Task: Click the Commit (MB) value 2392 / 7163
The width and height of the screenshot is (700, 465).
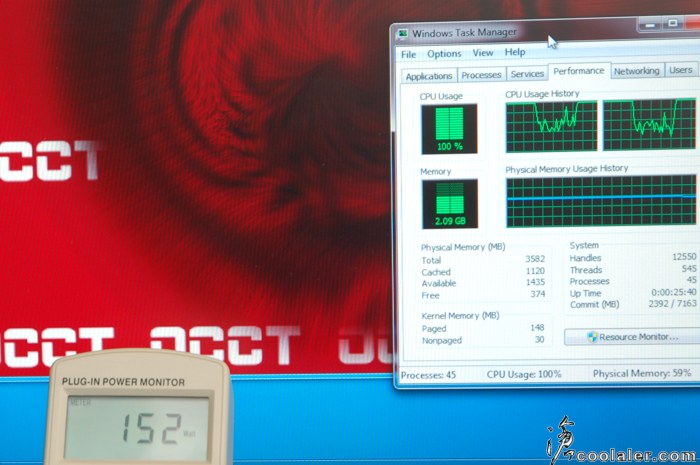Action: (672, 303)
